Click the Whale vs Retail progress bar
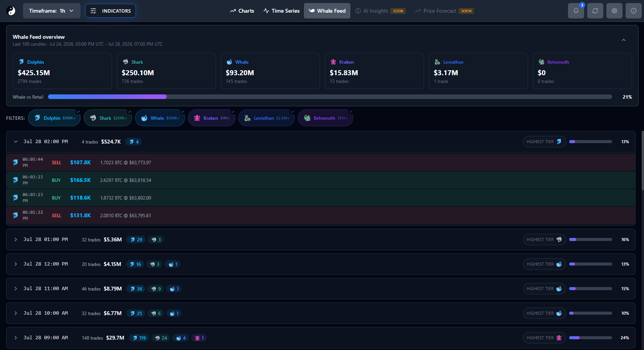644x350 pixels. [x=330, y=97]
